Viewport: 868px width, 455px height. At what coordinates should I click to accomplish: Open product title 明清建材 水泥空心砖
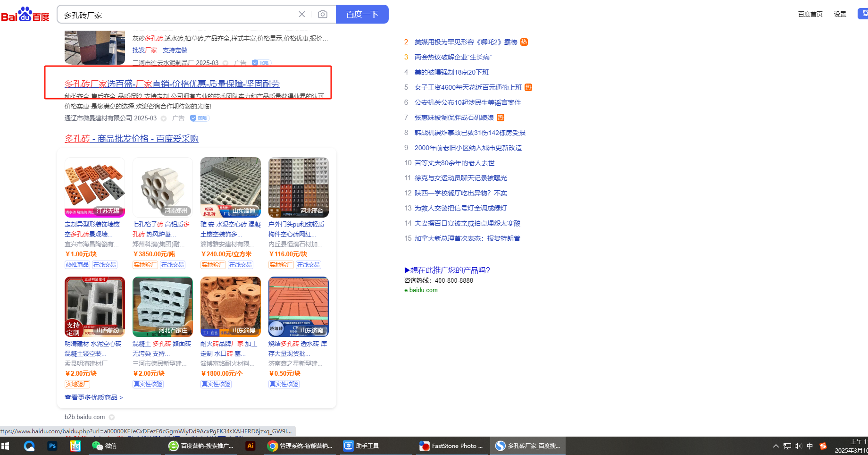93,349
